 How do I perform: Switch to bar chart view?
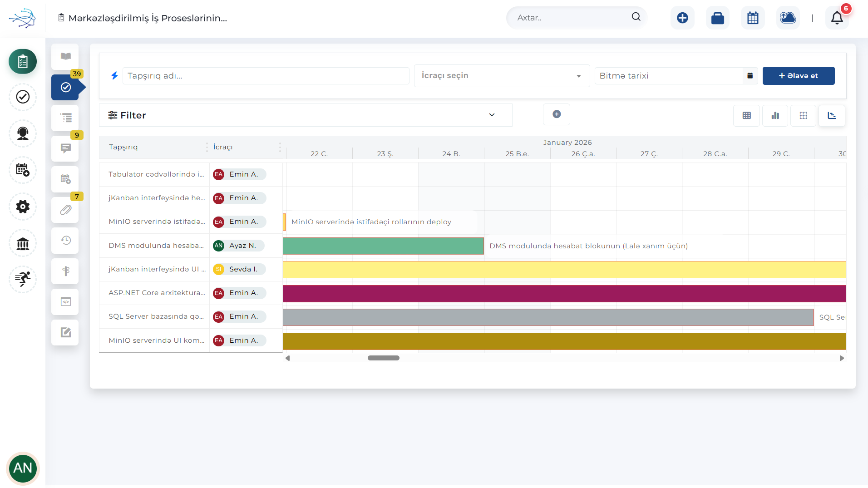[x=775, y=116]
